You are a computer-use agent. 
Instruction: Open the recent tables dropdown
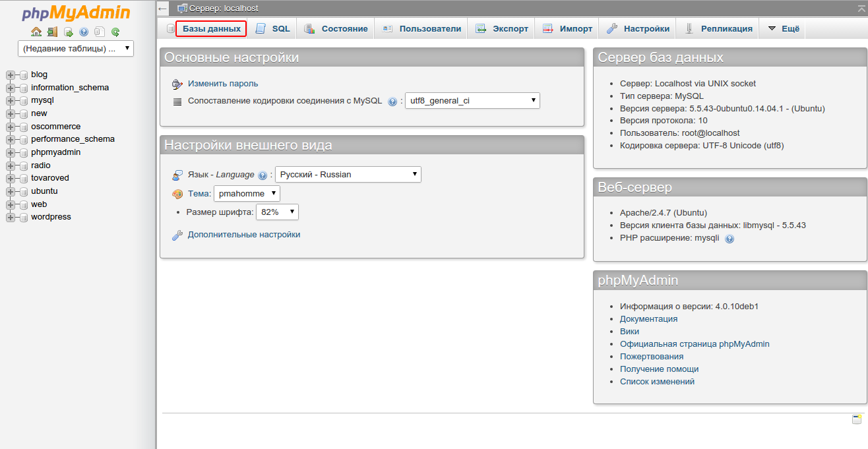[76, 49]
